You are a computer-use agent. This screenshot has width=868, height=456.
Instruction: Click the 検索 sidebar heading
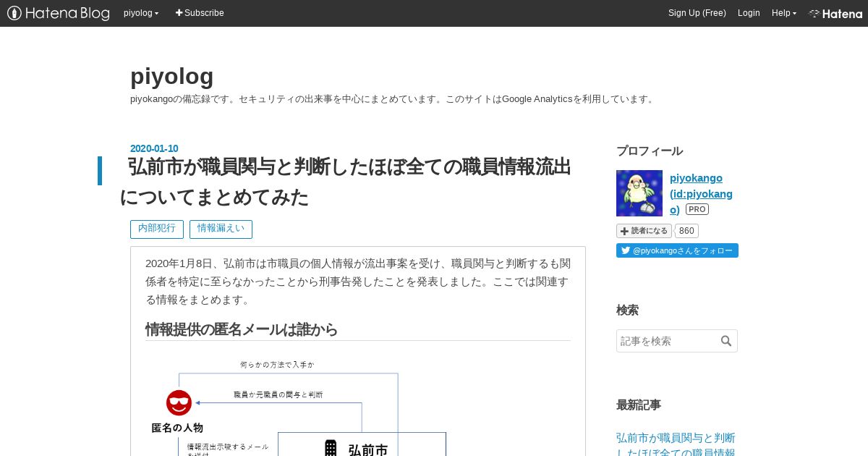627,310
